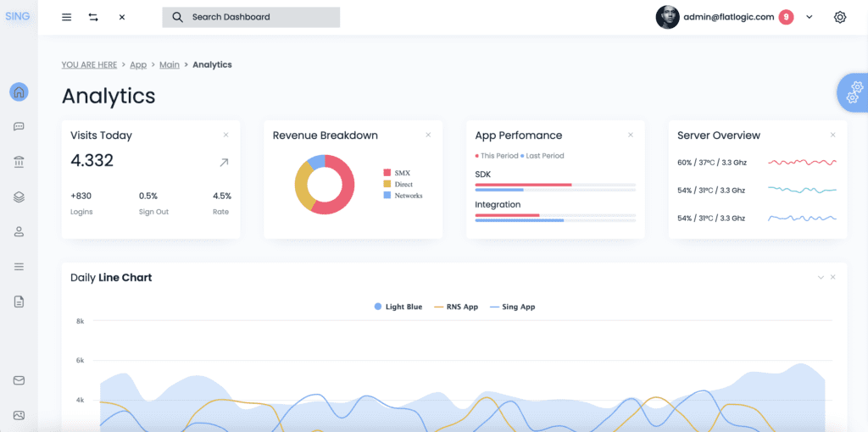868x432 pixels.
Task: Focus the Search Dashboard field
Action: point(251,17)
